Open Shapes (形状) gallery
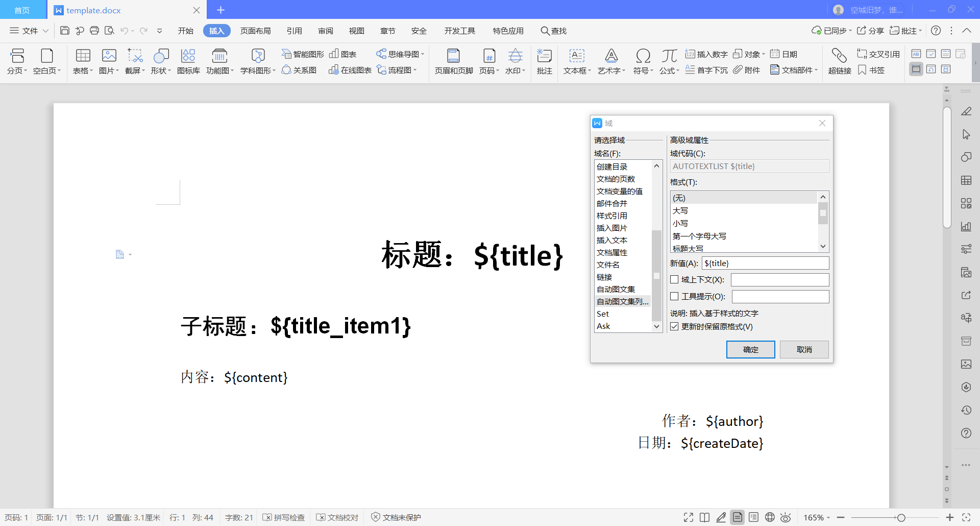This screenshot has width=980, height=526. tap(161, 61)
